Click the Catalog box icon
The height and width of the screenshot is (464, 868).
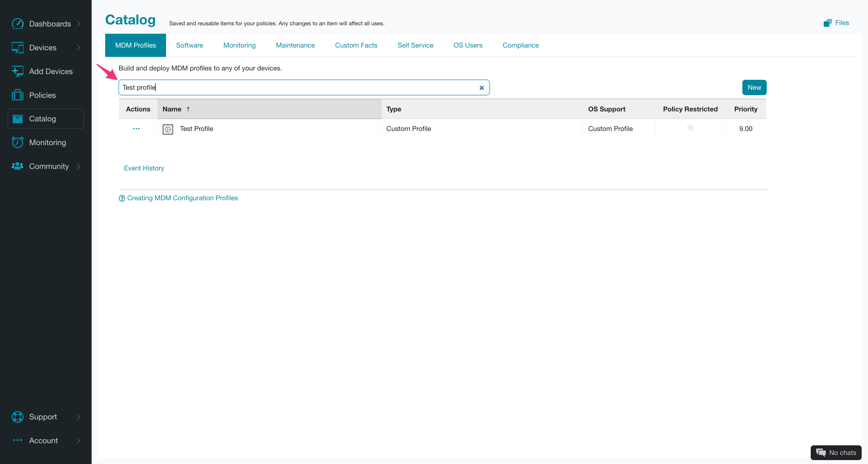(17, 119)
